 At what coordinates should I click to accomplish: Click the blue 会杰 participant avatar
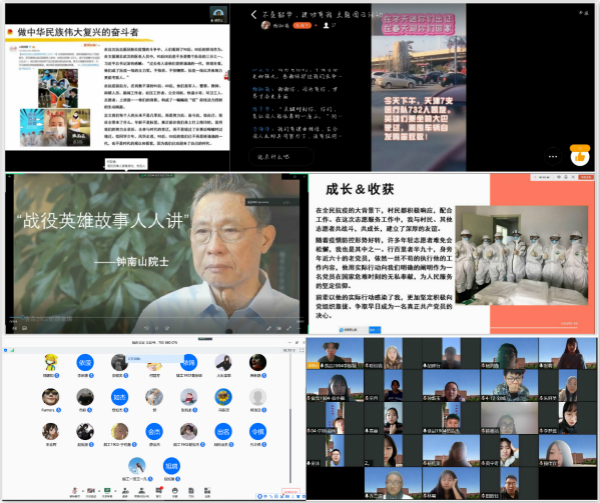click(155, 432)
